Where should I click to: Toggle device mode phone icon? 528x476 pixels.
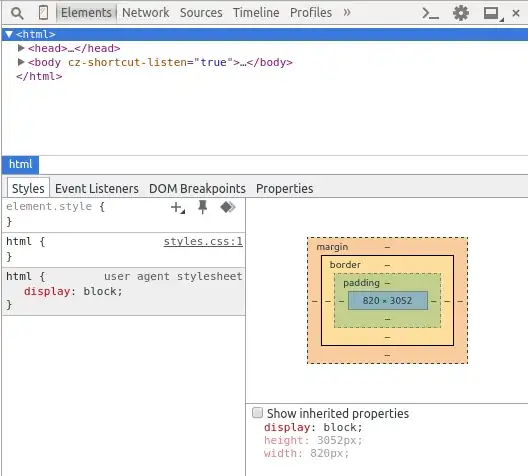[43, 13]
